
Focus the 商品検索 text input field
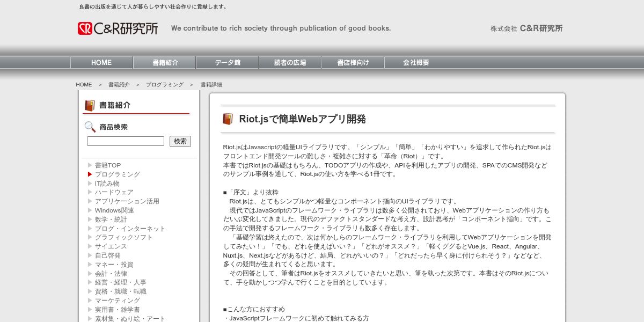(126, 141)
